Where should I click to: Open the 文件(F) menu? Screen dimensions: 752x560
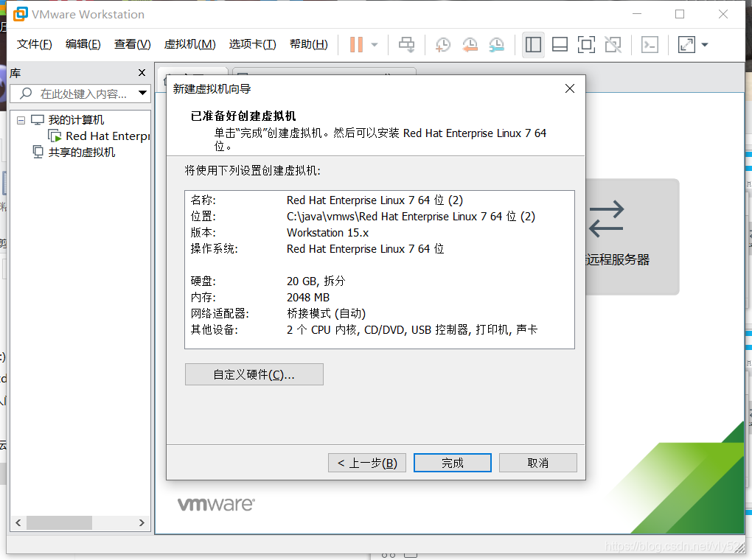click(34, 44)
